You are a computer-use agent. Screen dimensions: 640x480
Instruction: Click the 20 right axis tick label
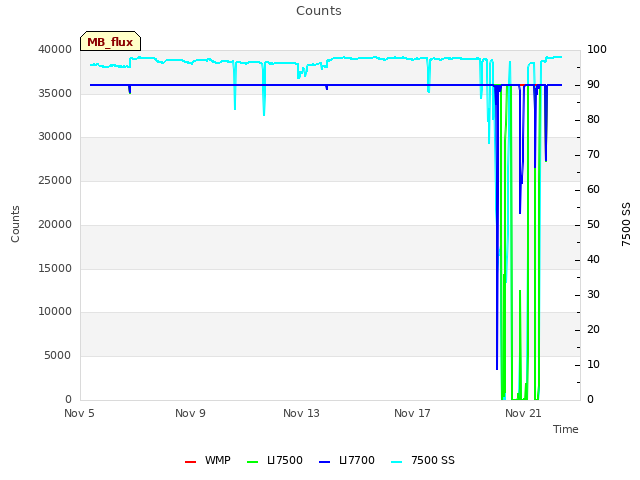coord(593,329)
